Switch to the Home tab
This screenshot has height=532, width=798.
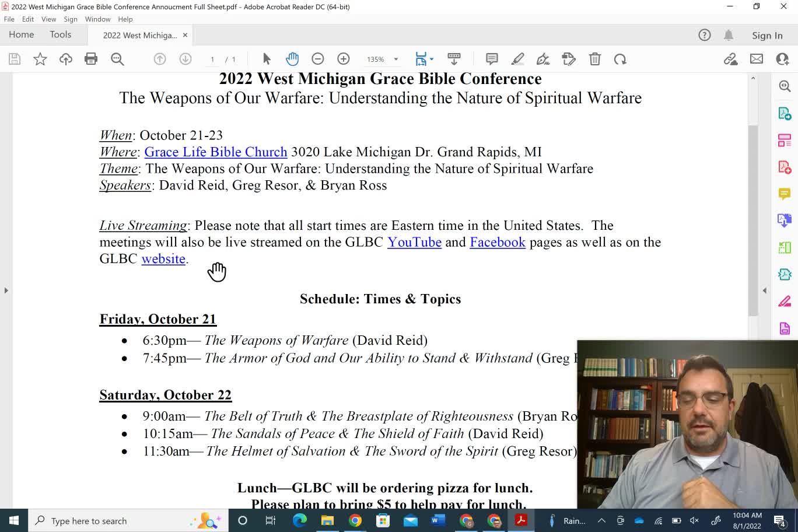tap(22, 35)
